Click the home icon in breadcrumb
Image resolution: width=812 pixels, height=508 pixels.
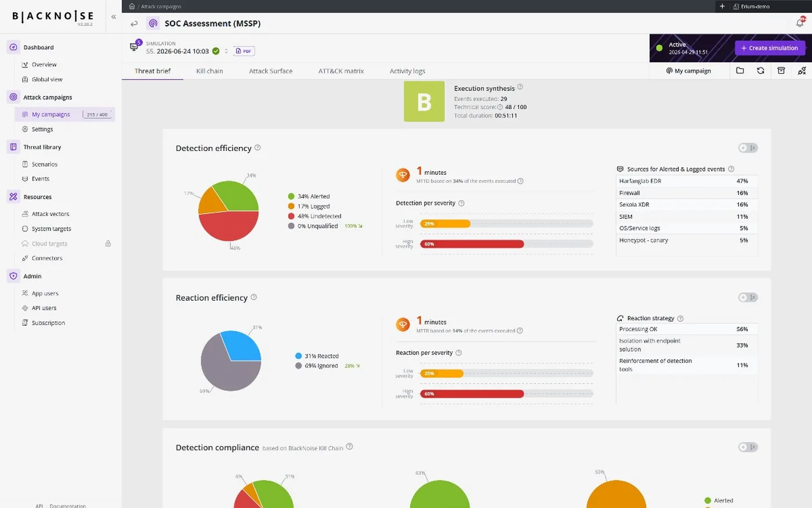pos(132,6)
